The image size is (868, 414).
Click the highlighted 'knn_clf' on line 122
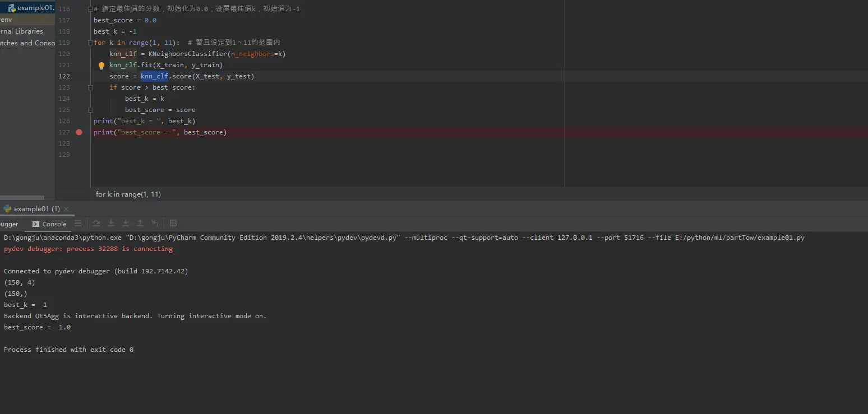point(154,76)
